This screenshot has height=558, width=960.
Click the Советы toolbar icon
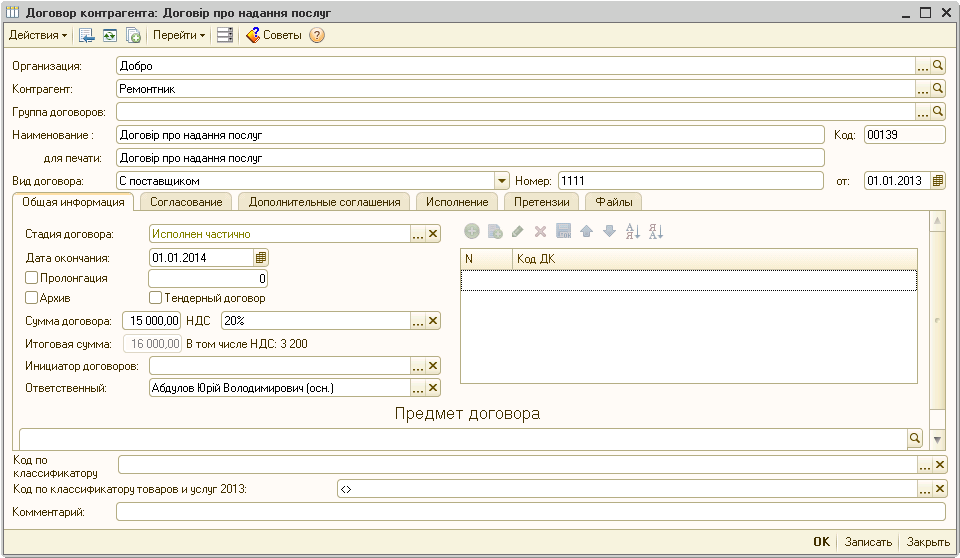[x=273, y=35]
